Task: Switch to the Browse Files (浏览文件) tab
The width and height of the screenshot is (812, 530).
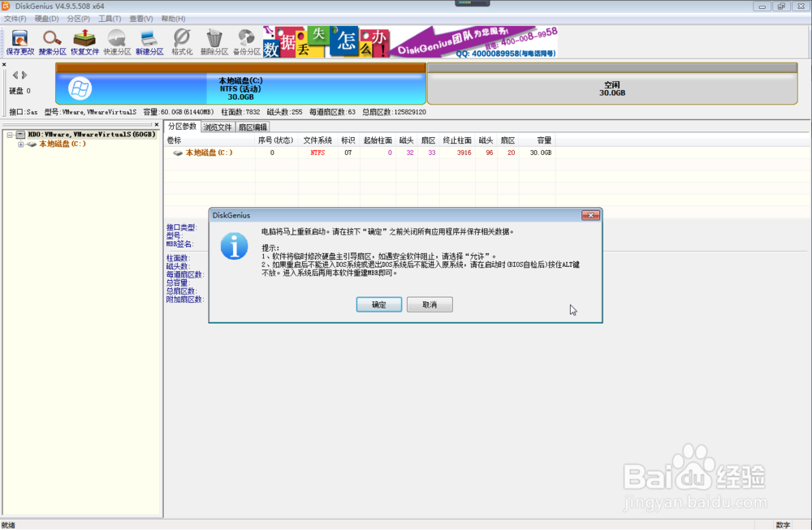Action: (x=218, y=127)
